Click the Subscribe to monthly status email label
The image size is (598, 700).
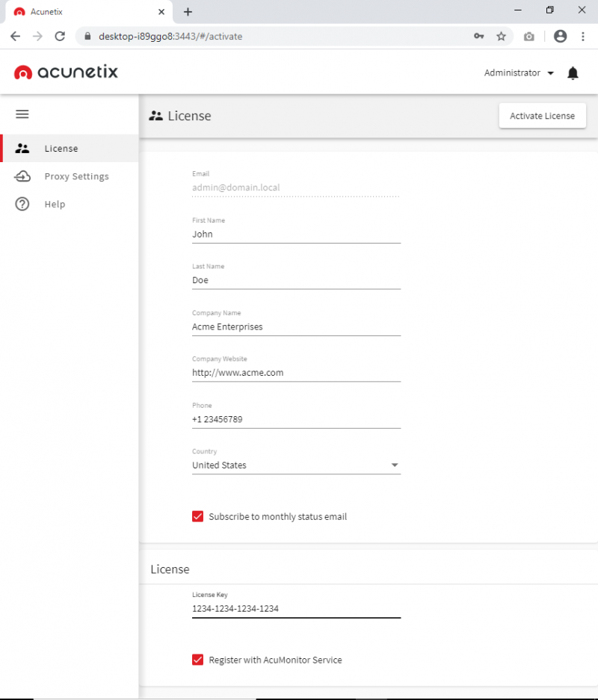point(278,516)
